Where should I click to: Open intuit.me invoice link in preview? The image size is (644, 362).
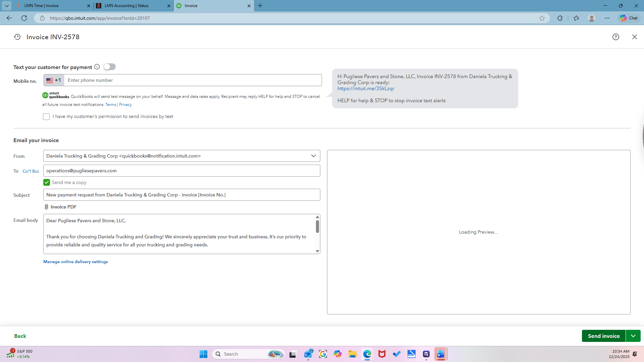pyautogui.click(x=366, y=88)
